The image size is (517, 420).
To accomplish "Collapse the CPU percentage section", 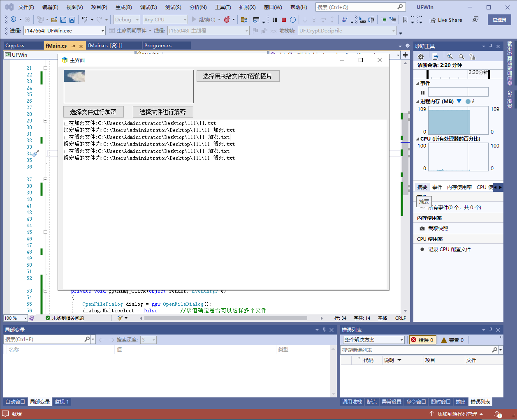I will click(417, 139).
